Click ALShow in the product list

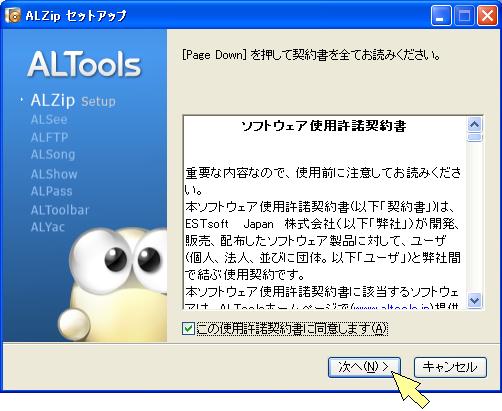click(x=54, y=174)
